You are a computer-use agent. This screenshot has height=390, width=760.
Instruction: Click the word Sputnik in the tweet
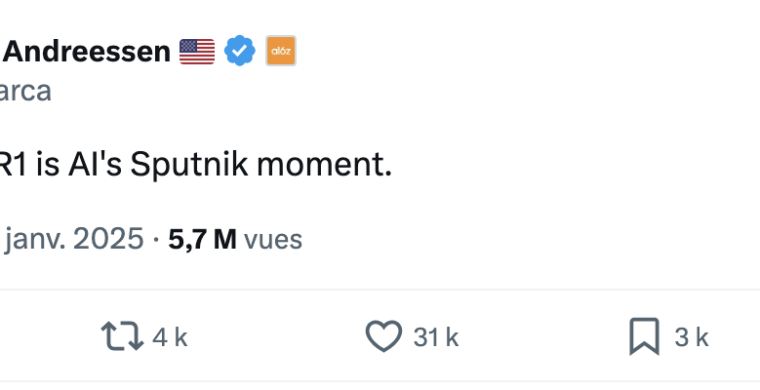pyautogui.click(x=190, y=166)
